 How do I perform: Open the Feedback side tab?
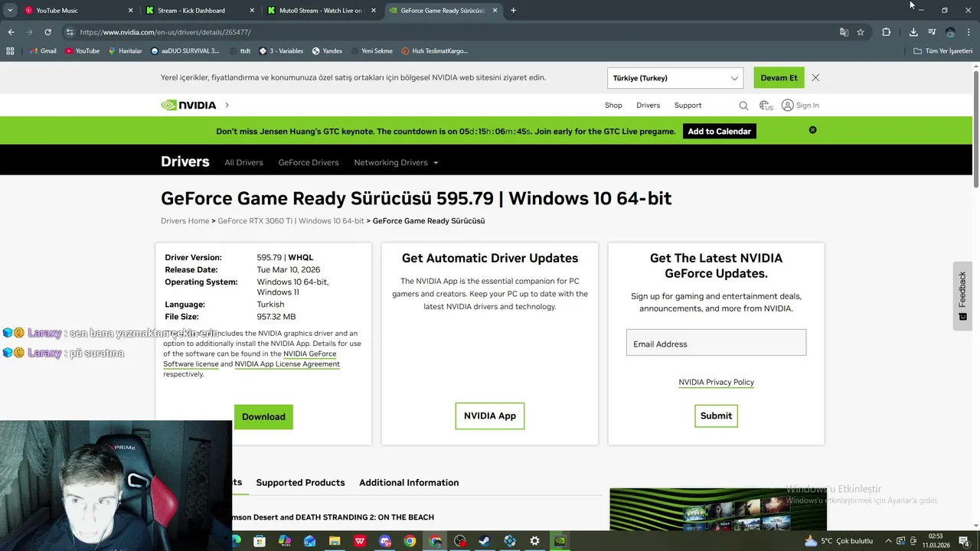(x=962, y=296)
